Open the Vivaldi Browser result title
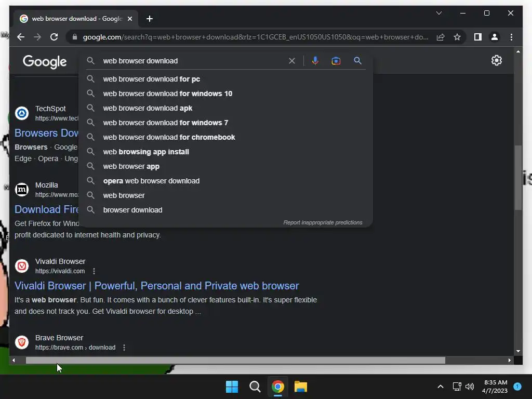Screen dimensions: 532x399 click(x=156, y=286)
